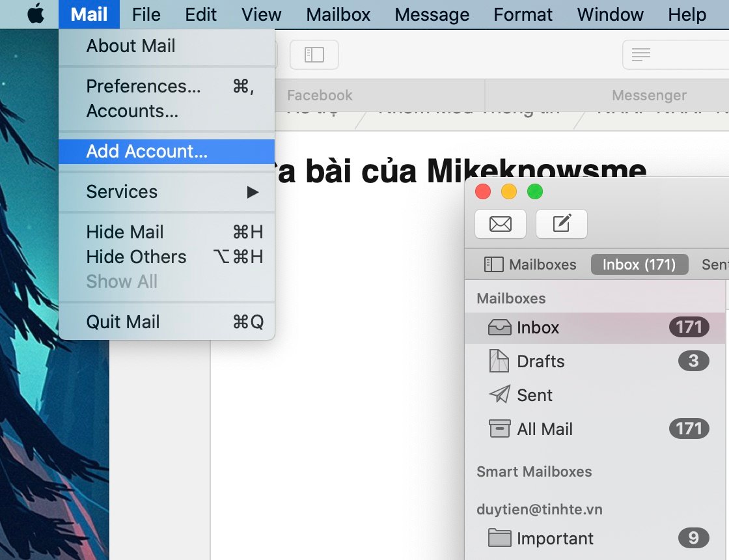Click the Get Mail envelope icon

(501, 224)
